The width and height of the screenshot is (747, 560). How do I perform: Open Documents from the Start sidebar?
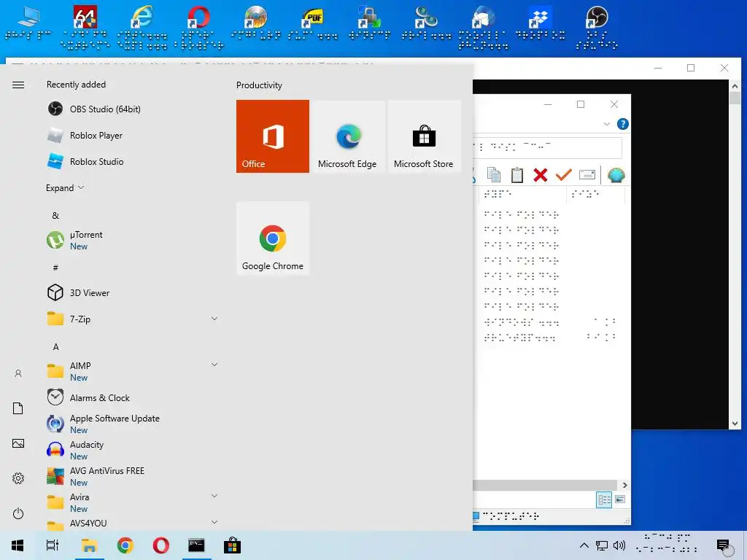pos(18,408)
